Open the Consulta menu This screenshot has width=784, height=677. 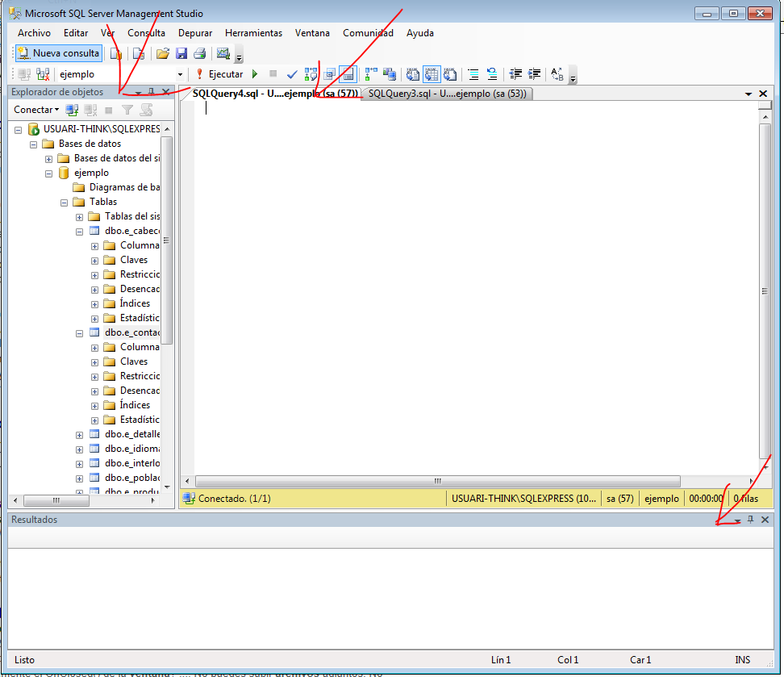pos(146,33)
